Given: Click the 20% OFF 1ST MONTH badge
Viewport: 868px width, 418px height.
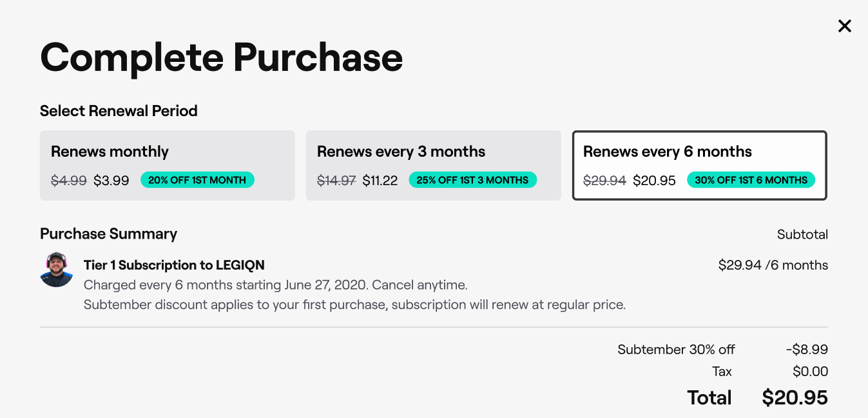Looking at the screenshot, I should [197, 179].
